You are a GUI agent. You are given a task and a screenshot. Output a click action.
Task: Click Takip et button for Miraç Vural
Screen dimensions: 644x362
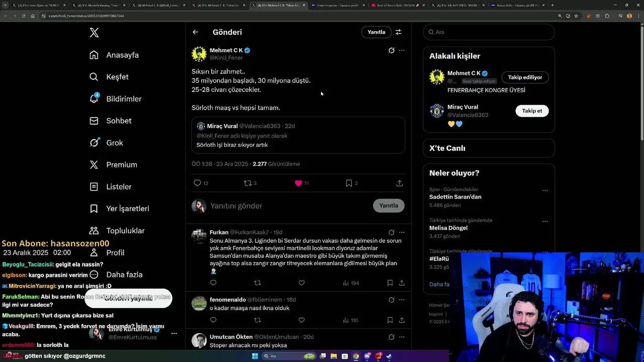532,111
